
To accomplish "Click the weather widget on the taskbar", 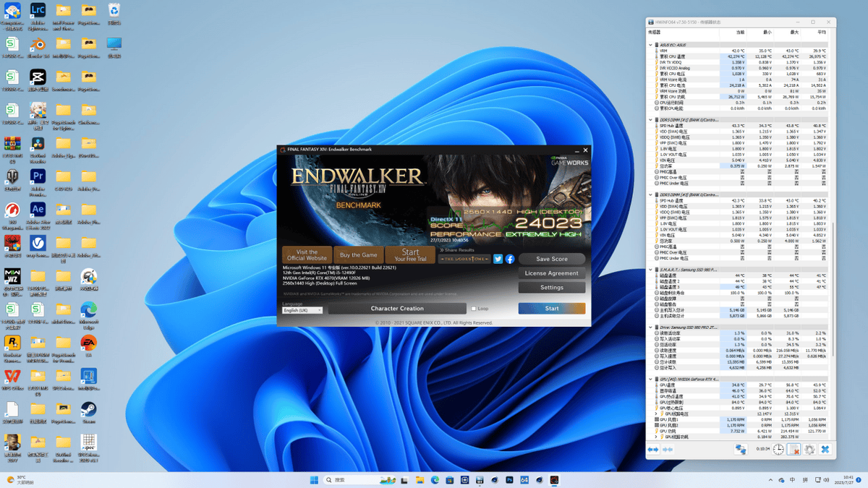I will (x=20, y=479).
